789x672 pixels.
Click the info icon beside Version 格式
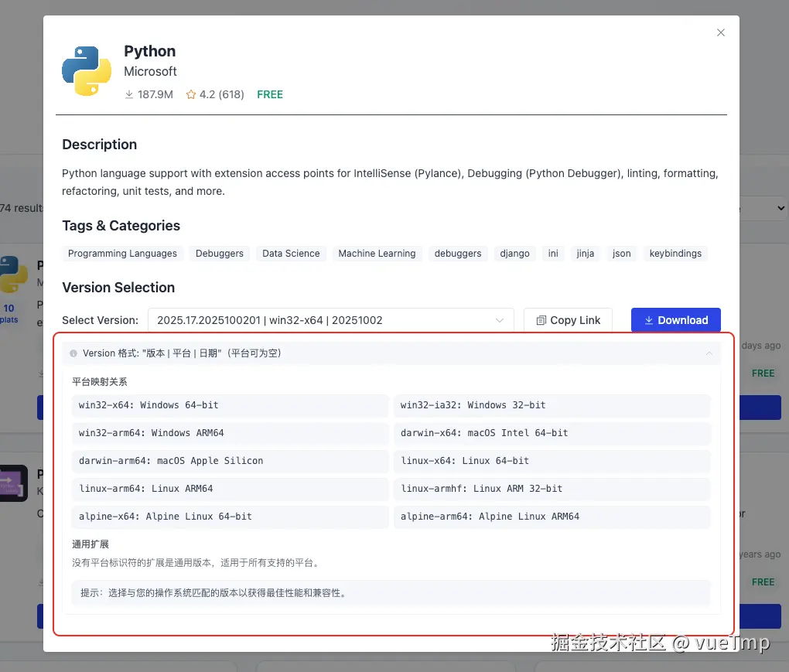(73, 353)
